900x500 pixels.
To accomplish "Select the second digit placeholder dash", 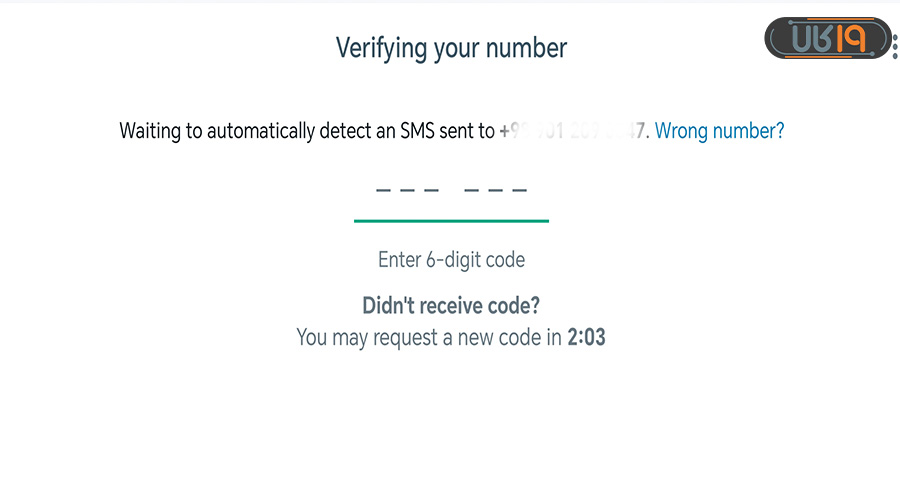I will tap(408, 190).
